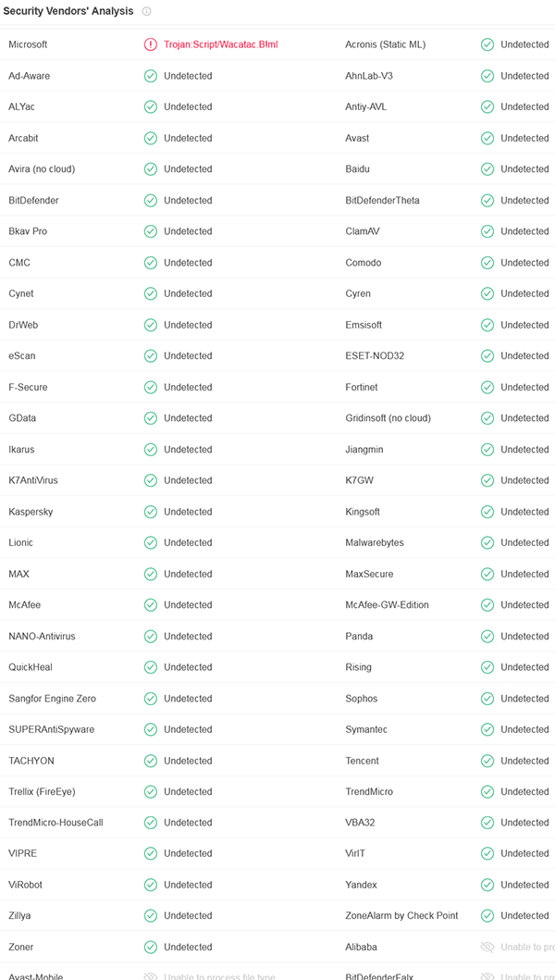Screen dimensions: 555x980
Task: Click the info icon beside Security Vendors' Analysis
Action: point(146,11)
